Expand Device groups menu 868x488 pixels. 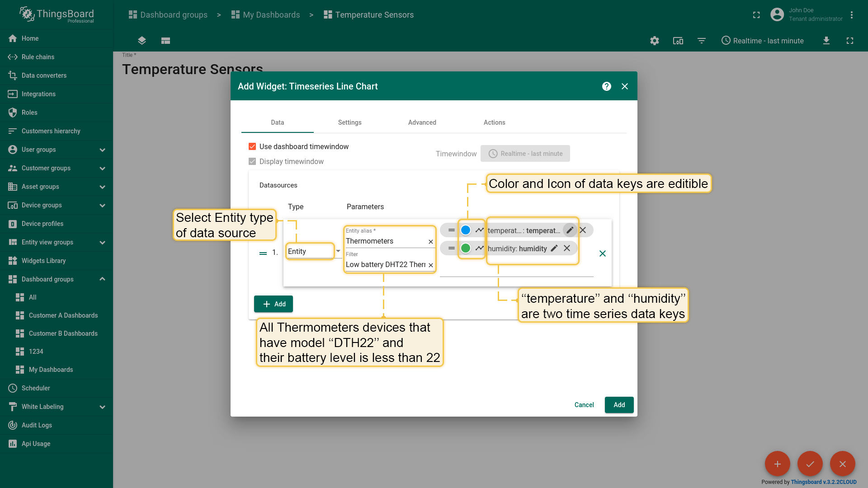57,205
